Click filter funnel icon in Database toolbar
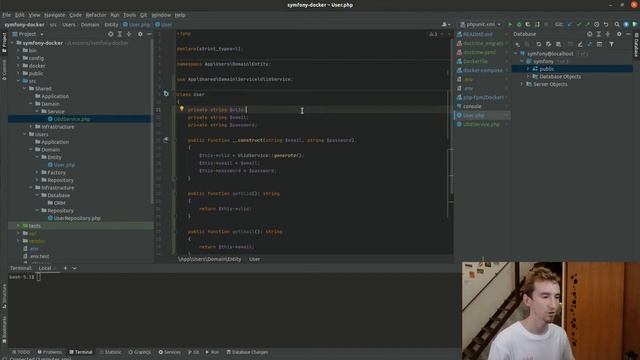 [x=611, y=44]
